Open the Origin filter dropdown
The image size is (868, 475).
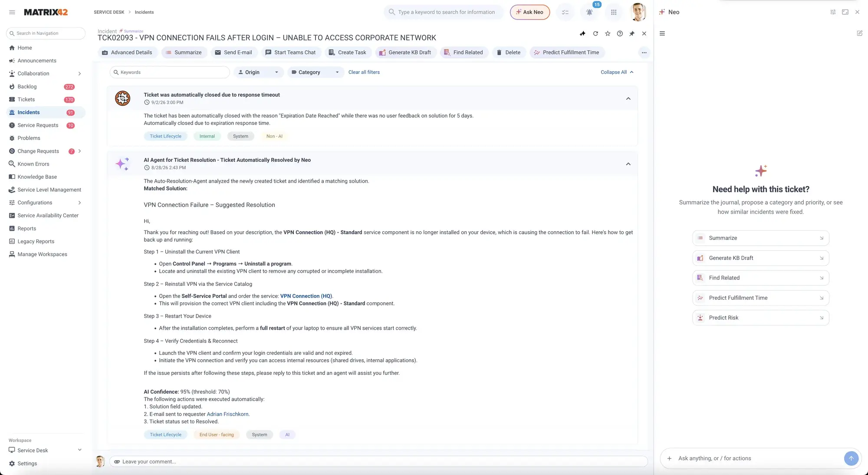pyautogui.click(x=259, y=72)
